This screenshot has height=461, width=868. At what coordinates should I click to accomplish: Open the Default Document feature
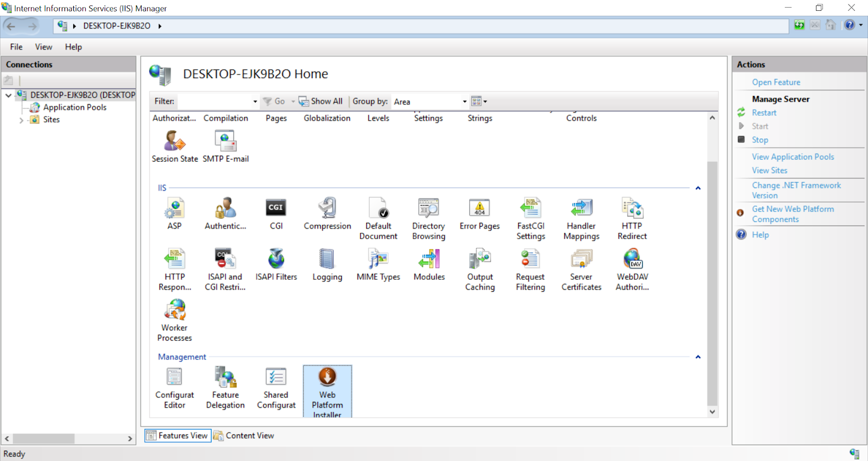pos(378,219)
